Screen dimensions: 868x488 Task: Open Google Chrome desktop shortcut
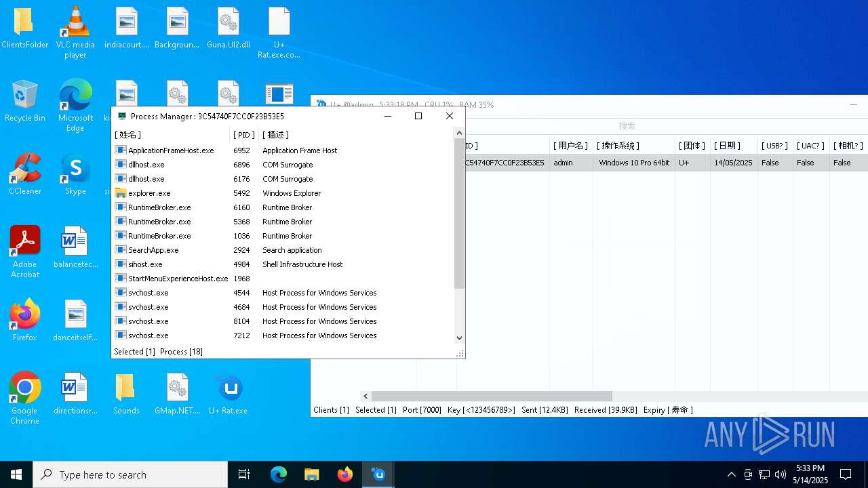pyautogui.click(x=25, y=399)
